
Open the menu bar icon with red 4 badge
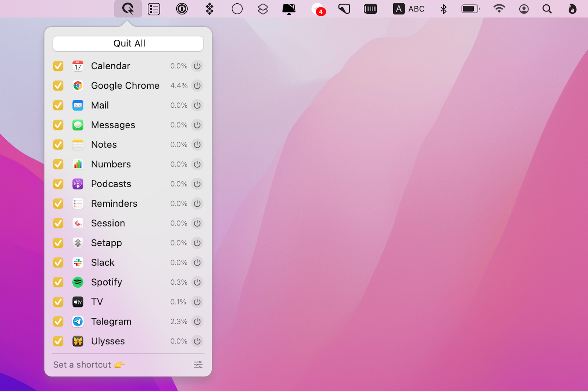pyautogui.click(x=318, y=9)
